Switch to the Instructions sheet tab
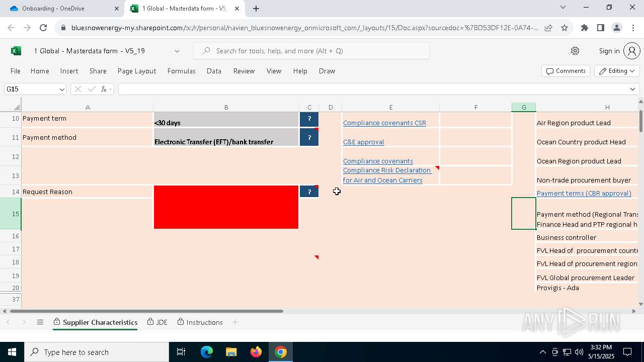644x362 pixels. coord(200,322)
